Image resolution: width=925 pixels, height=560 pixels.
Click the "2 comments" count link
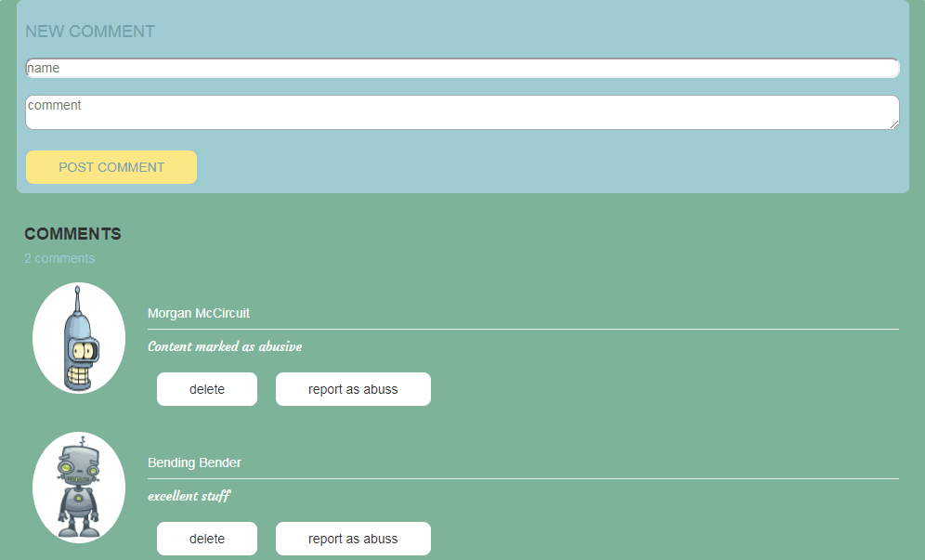point(59,258)
